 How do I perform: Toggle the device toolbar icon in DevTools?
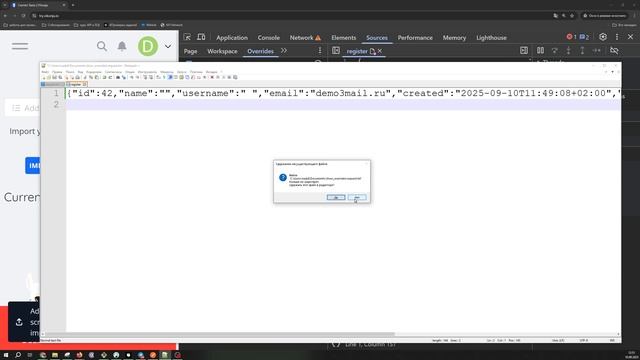coord(201,37)
